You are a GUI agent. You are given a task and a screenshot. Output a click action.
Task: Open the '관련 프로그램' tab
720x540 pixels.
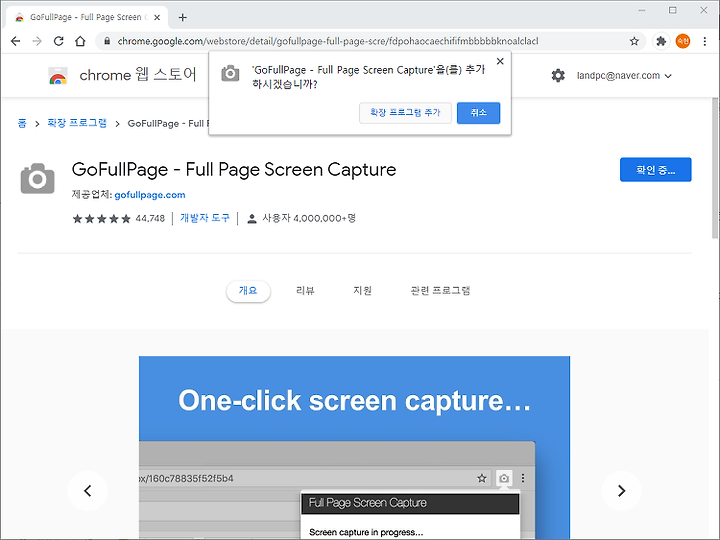tap(440, 291)
